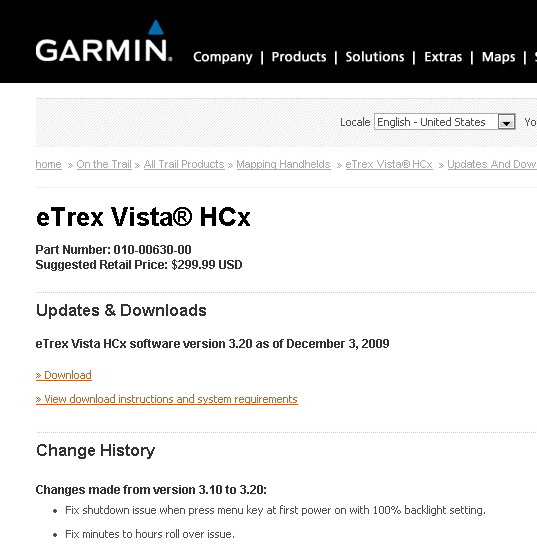Image resolution: width=537 pixels, height=555 pixels.
Task: Open the Extras menu
Action: 443,57
